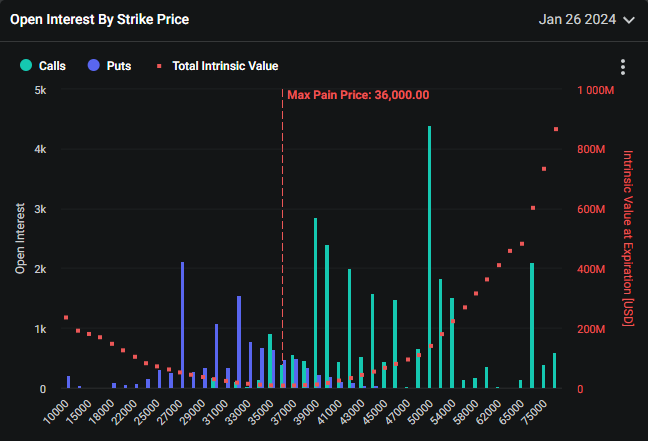648x441 pixels.
Task: Open the three-dot chart options menu
Action: coord(623,67)
